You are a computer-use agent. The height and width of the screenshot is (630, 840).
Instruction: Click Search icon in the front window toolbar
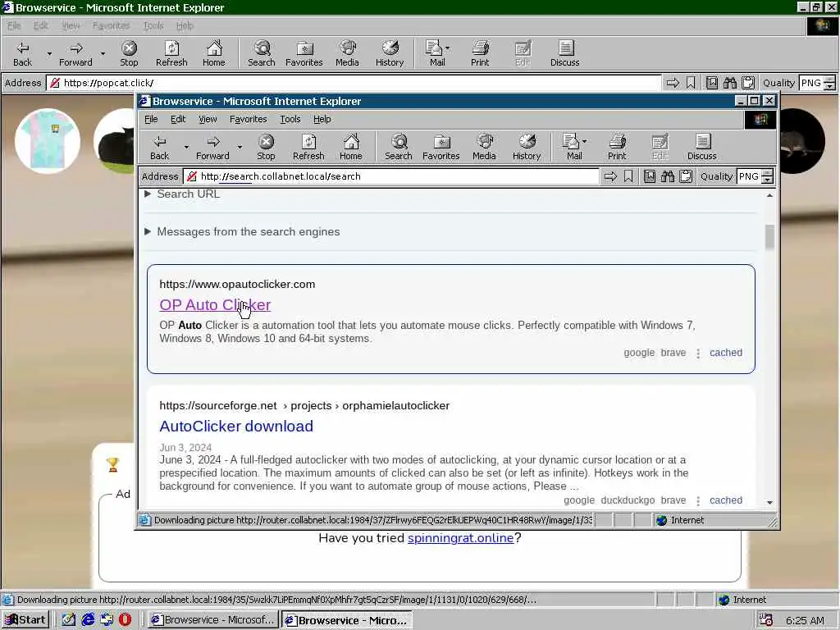(x=399, y=147)
